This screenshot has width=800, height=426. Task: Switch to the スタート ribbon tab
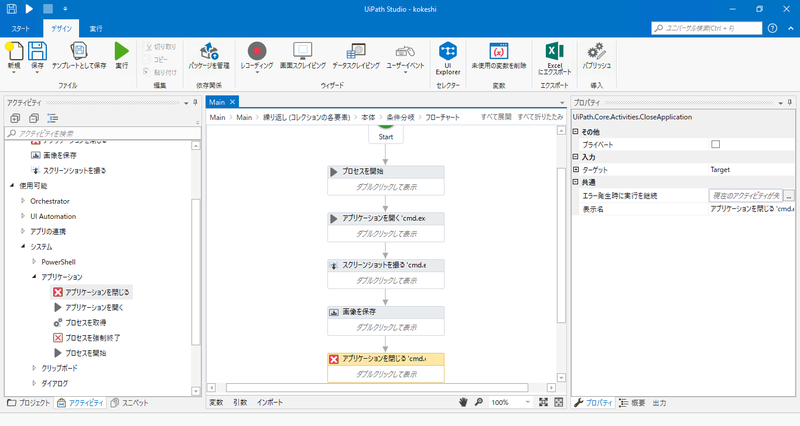pos(20,29)
